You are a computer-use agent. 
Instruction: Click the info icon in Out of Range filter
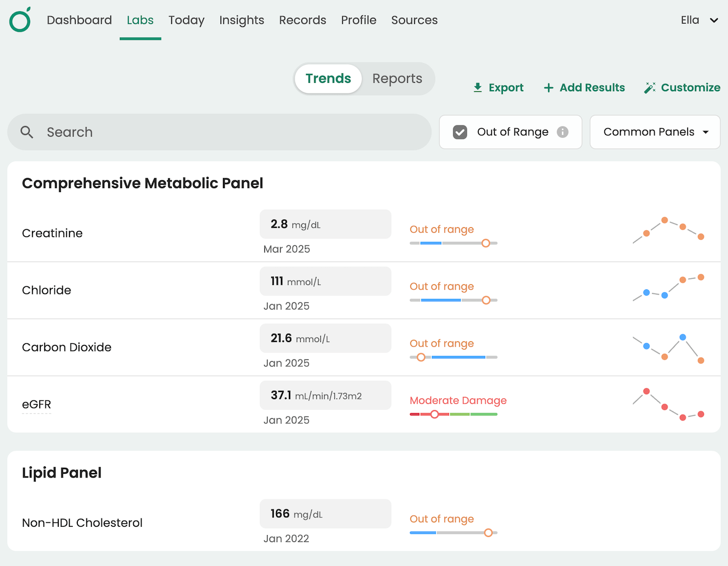[562, 132]
